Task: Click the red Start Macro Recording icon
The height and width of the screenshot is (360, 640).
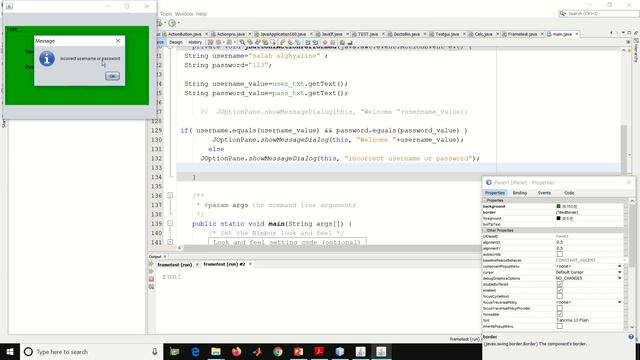Action: click(325, 42)
